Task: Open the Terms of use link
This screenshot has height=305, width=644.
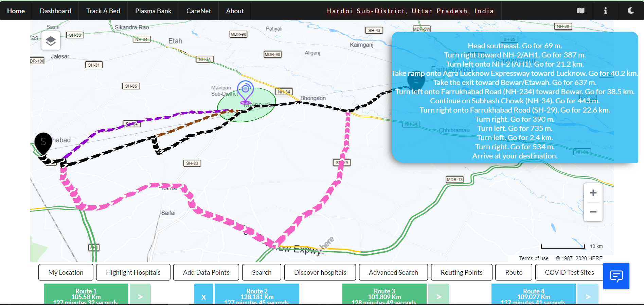Action: (534, 258)
